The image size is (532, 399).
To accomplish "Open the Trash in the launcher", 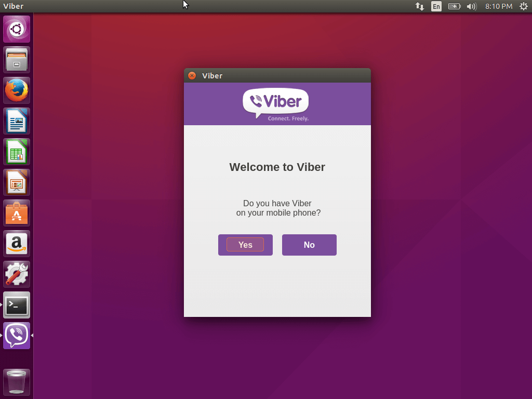I will tap(17, 382).
